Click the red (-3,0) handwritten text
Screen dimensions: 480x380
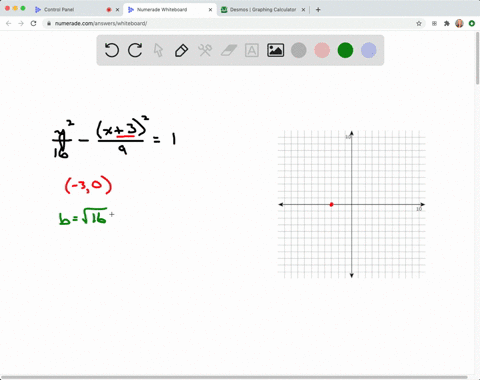[88, 185]
